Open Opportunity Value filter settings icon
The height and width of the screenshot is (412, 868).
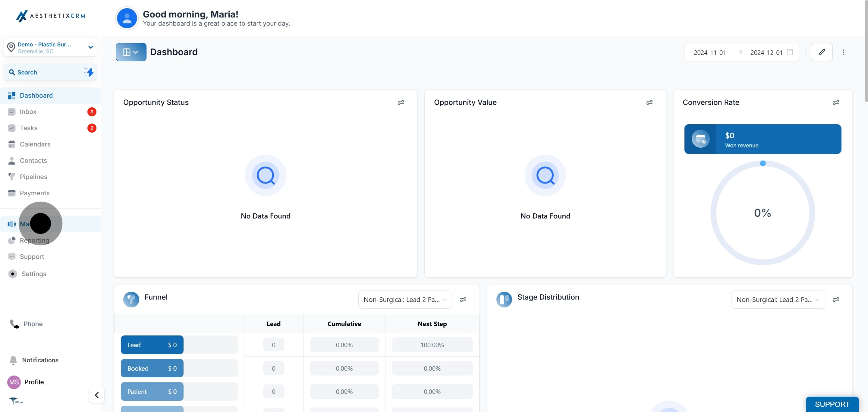pyautogui.click(x=649, y=102)
